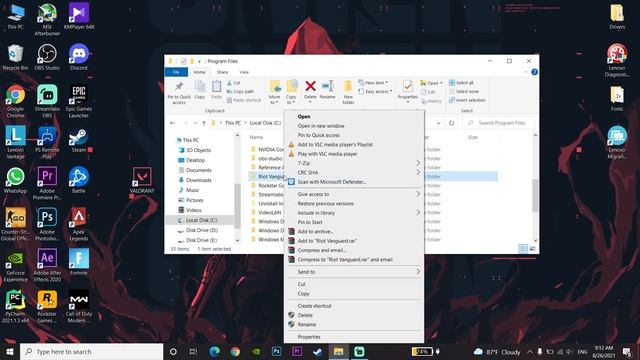Viewport: 640px width, 360px height.
Task: Open the New item dropdown
Action: 373,83
